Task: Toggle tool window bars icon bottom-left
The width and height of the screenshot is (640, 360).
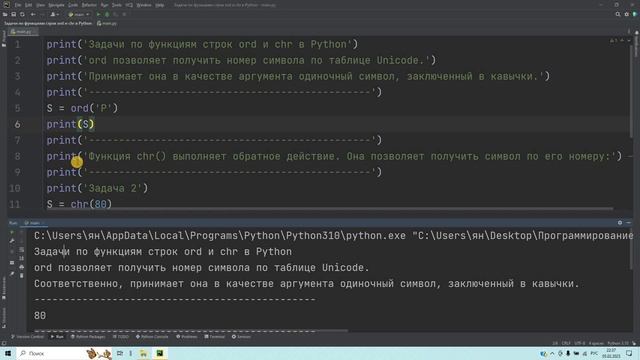Action: point(4,344)
